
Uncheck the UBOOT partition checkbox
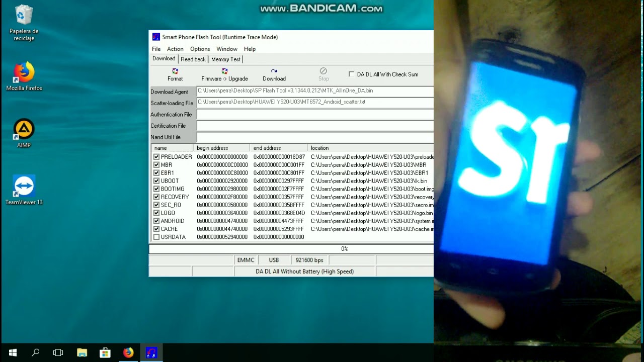pyautogui.click(x=156, y=181)
